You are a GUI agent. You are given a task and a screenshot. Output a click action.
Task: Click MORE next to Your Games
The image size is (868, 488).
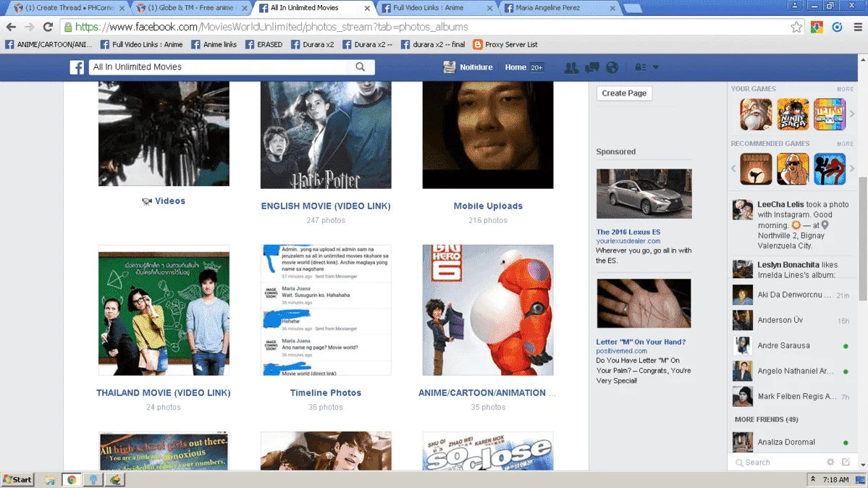coord(846,89)
